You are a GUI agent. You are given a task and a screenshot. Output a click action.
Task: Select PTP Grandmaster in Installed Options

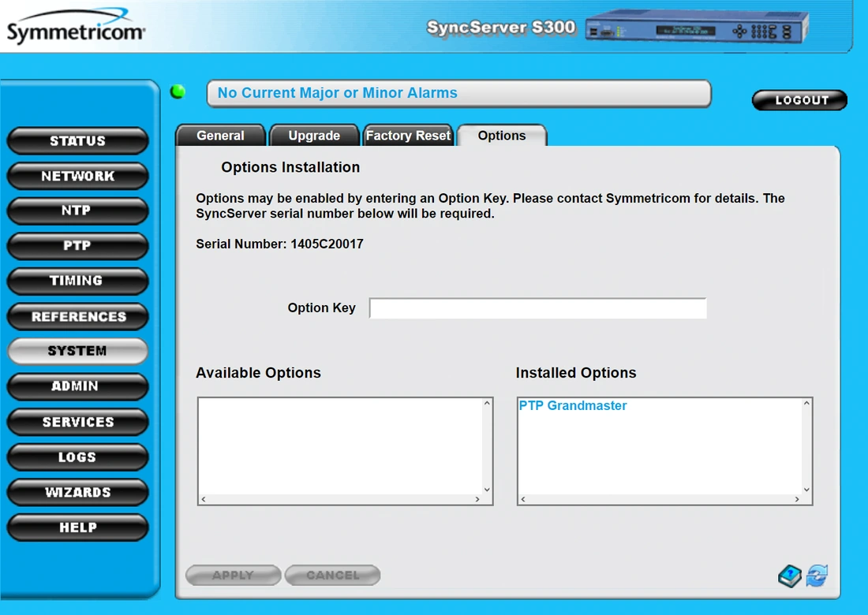point(573,406)
